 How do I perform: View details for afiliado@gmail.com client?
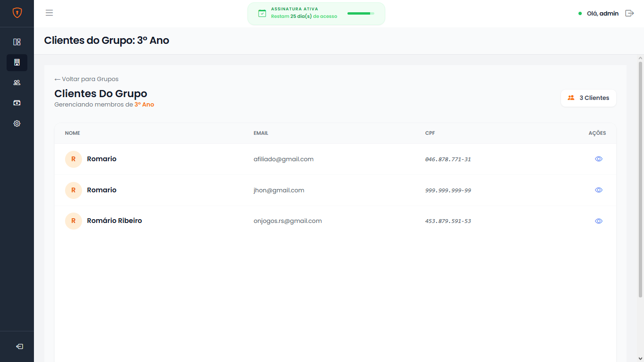point(598,159)
